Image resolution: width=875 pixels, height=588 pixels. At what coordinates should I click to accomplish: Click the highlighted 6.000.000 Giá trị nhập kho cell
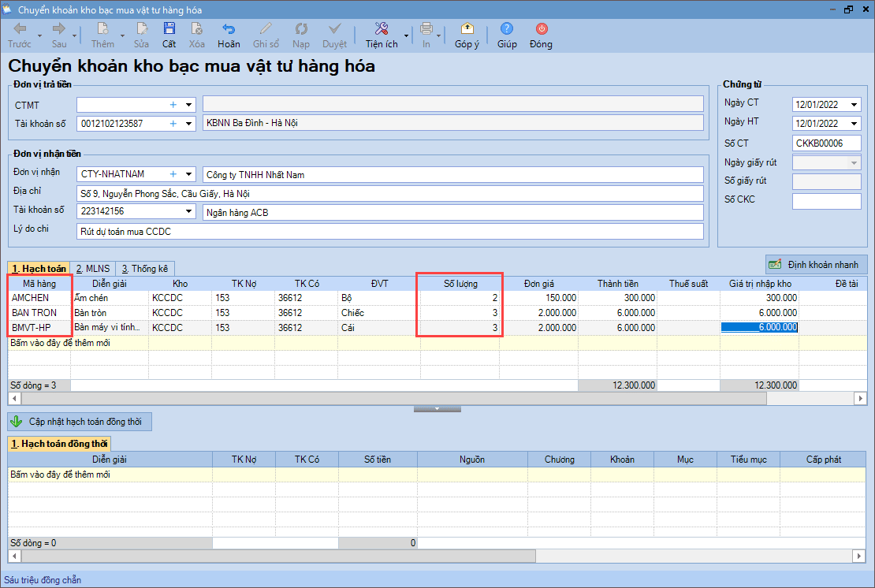click(x=759, y=327)
